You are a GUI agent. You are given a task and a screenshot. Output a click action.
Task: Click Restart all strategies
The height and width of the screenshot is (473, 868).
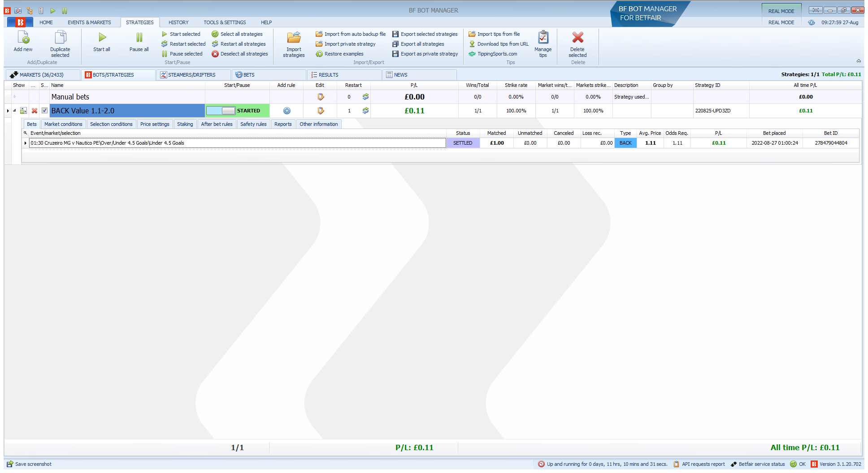click(x=239, y=44)
